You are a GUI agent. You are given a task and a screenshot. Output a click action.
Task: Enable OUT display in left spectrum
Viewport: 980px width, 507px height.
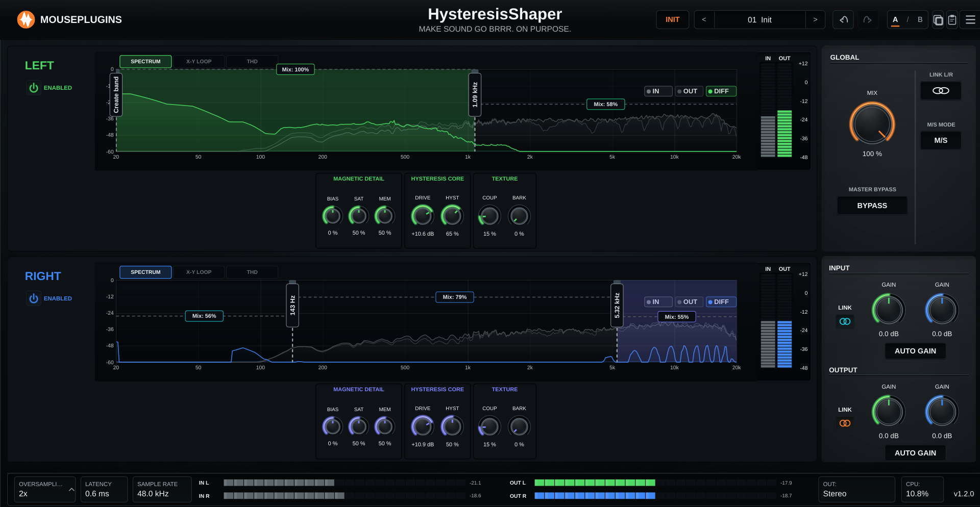point(689,91)
